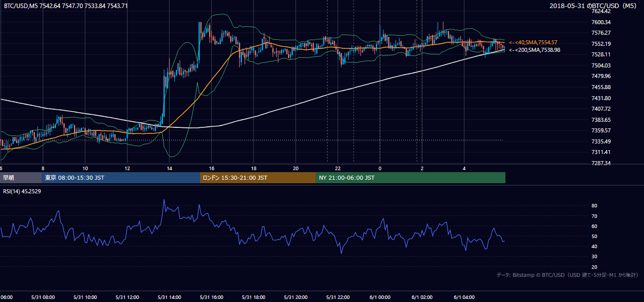Click price axis label 7359.57

coord(601,130)
